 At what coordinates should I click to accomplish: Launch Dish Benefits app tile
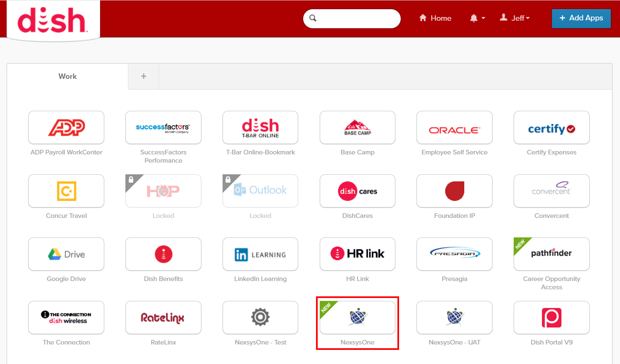pos(163,254)
